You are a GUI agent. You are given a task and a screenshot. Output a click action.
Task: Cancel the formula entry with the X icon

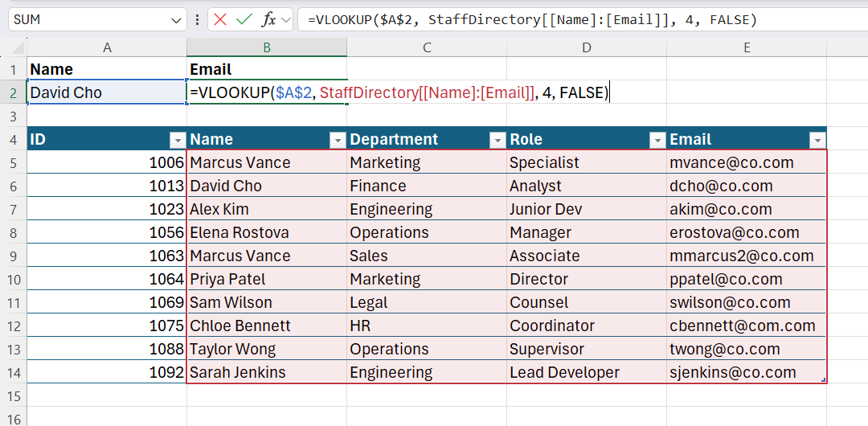tap(220, 20)
